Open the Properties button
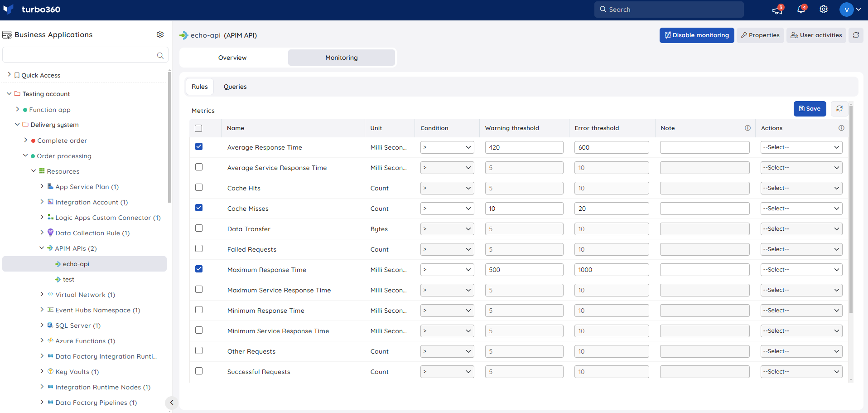Screen dimensions: 868x413 click(760, 35)
